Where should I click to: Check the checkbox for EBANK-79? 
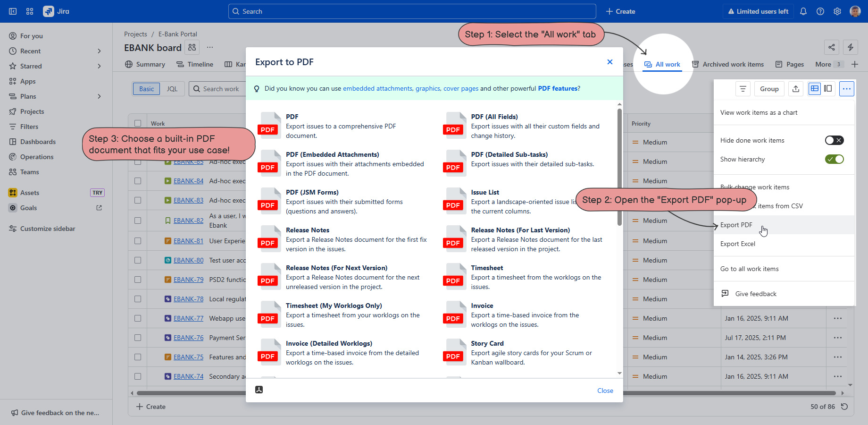pyautogui.click(x=138, y=280)
